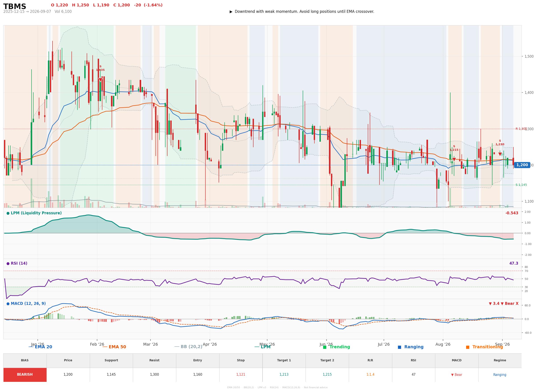
Task: Click the LPM reading -0.543
Action: click(512, 213)
